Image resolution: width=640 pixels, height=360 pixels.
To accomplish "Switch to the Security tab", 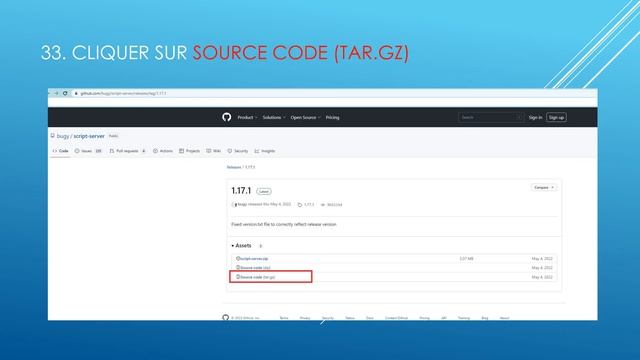I will tap(238, 151).
